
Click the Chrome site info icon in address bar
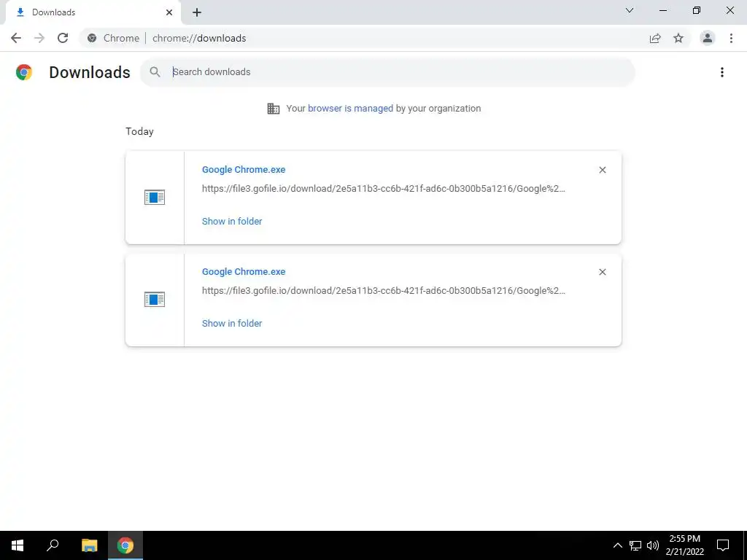tap(92, 38)
